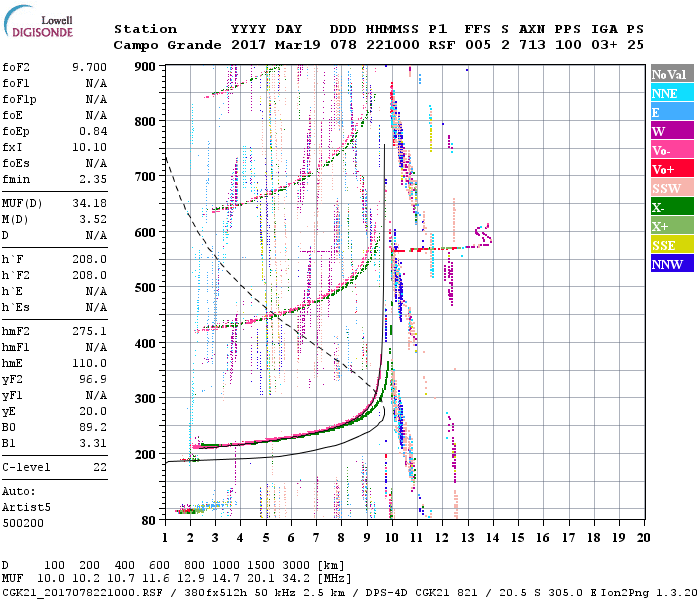The height and width of the screenshot is (600, 700).
Task: Click the IGA value 03+
Action: coord(604,45)
